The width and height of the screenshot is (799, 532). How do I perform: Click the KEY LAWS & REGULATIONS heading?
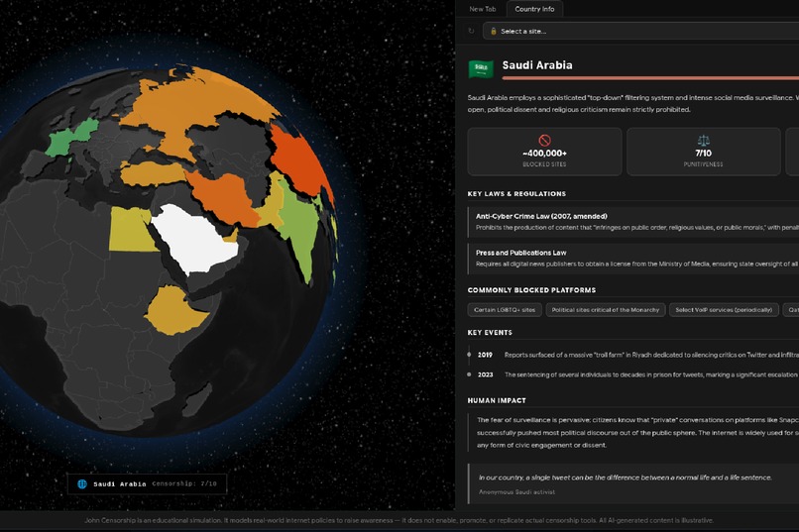pos(516,194)
